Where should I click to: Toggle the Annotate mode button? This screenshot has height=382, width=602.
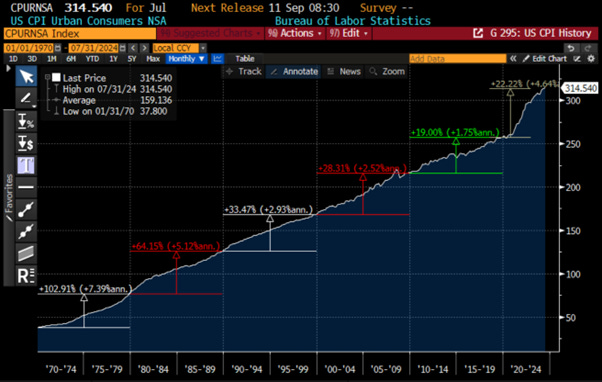click(x=294, y=71)
